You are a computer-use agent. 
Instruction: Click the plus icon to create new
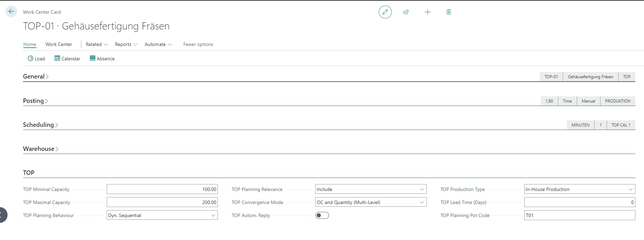[x=428, y=12]
